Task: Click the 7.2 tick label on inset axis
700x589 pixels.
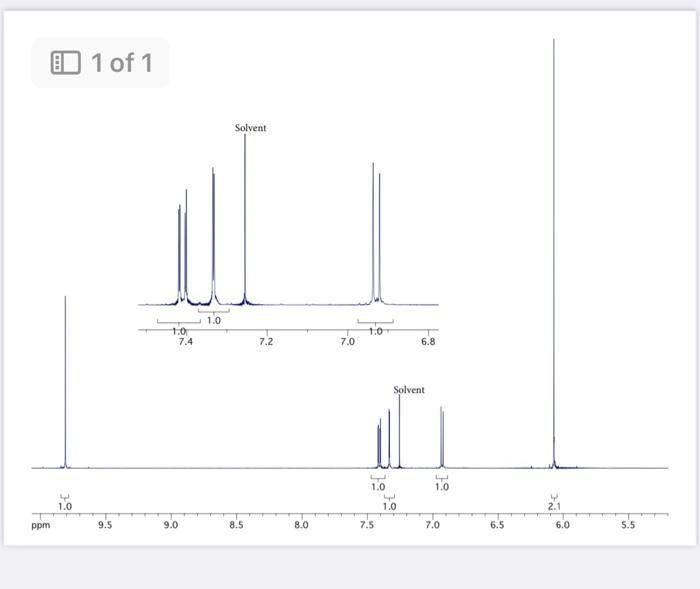Action: pos(266,342)
